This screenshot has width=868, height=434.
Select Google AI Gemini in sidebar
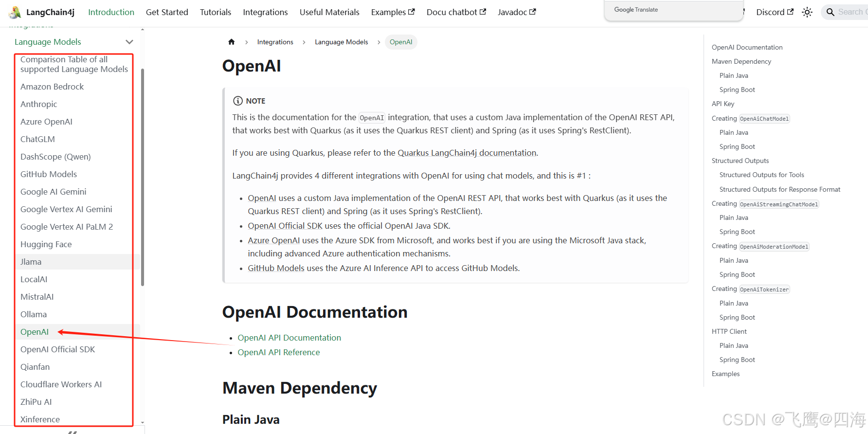[x=54, y=192]
